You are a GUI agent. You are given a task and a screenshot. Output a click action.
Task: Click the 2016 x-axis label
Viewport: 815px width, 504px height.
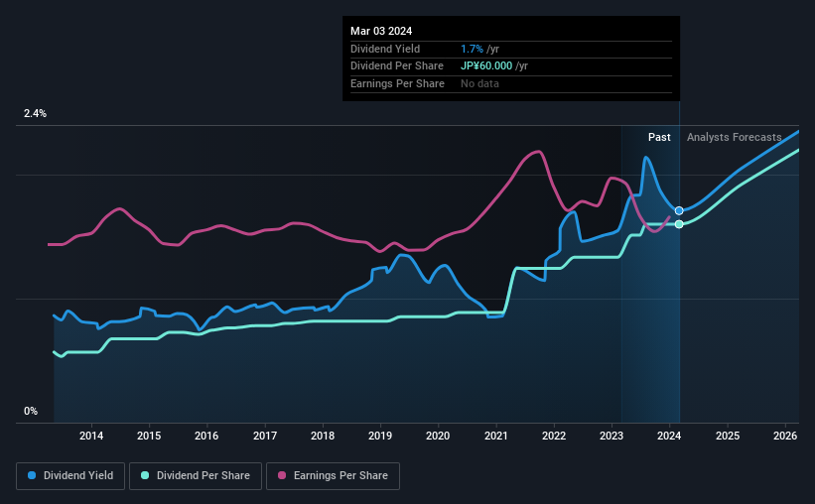(206, 436)
